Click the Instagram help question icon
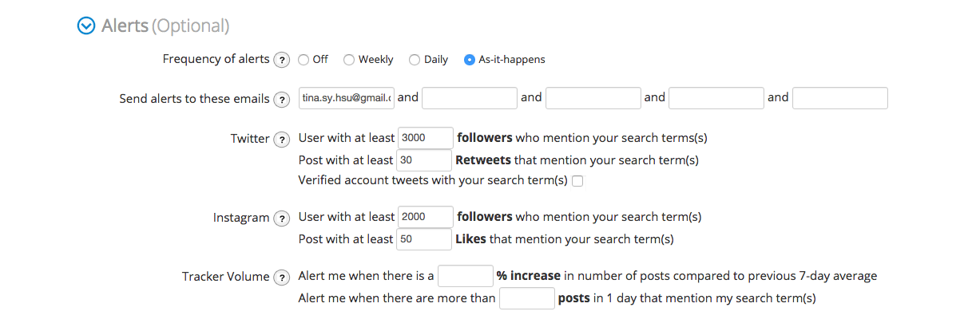Image resolution: width=980 pixels, height=323 pixels. [281, 219]
